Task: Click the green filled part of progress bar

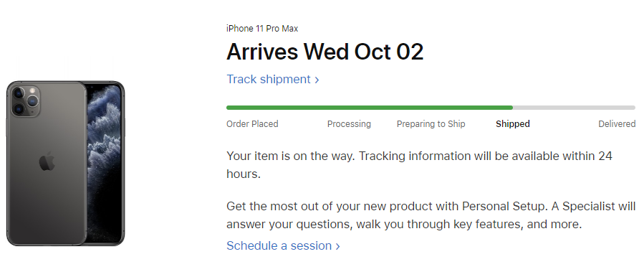Action: tap(369, 108)
